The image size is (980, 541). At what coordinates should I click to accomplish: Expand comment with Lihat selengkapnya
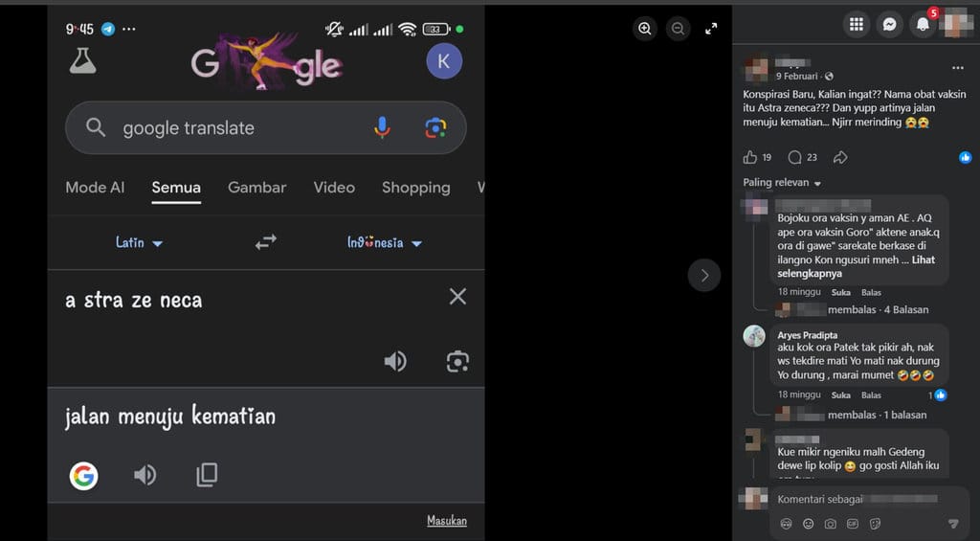point(857,266)
